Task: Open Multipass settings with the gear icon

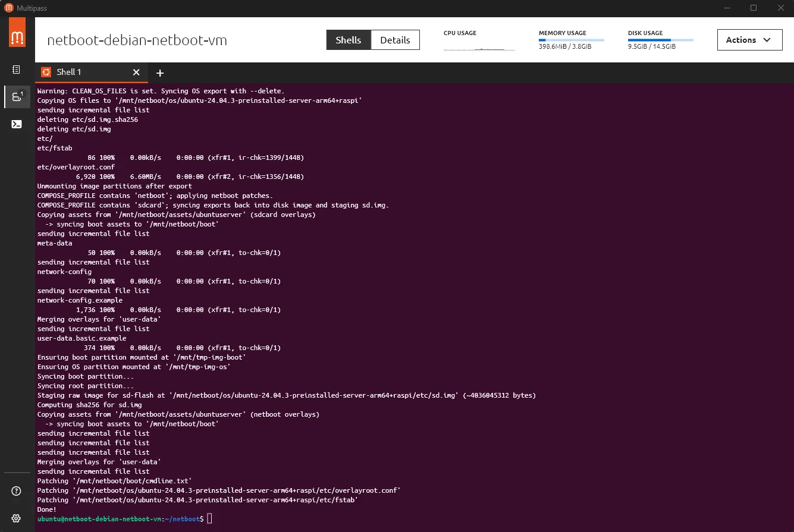Action: [16, 518]
